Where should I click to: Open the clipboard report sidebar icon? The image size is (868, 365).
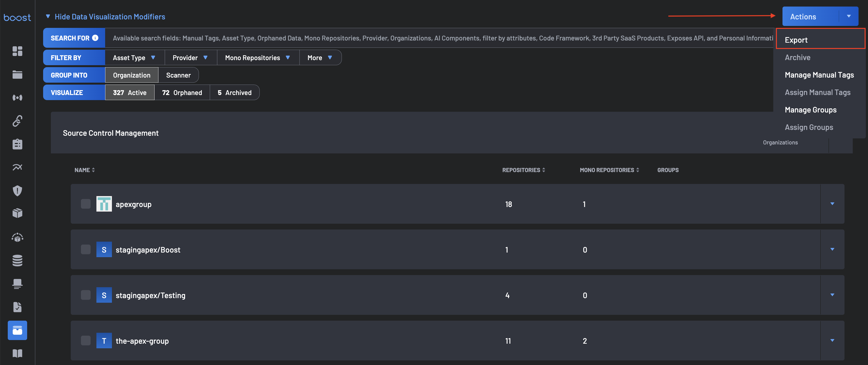[17, 144]
